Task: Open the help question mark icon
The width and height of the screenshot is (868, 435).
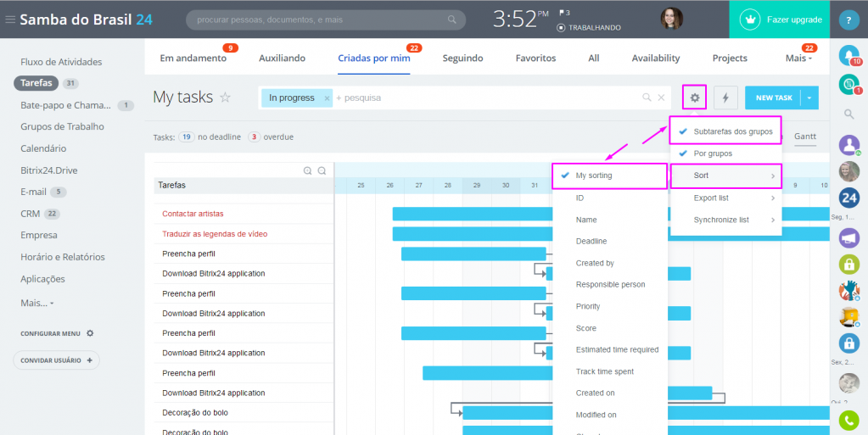Action: coord(848,20)
